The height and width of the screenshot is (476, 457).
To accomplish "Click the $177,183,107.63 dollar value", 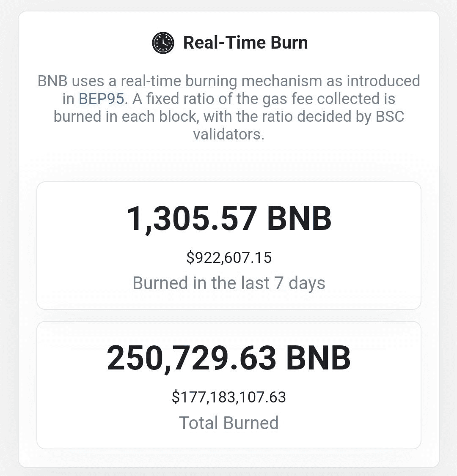I will 229,397.
